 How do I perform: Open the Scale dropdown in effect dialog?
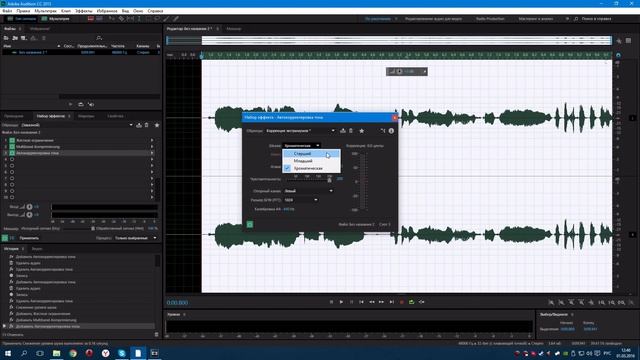pos(301,146)
